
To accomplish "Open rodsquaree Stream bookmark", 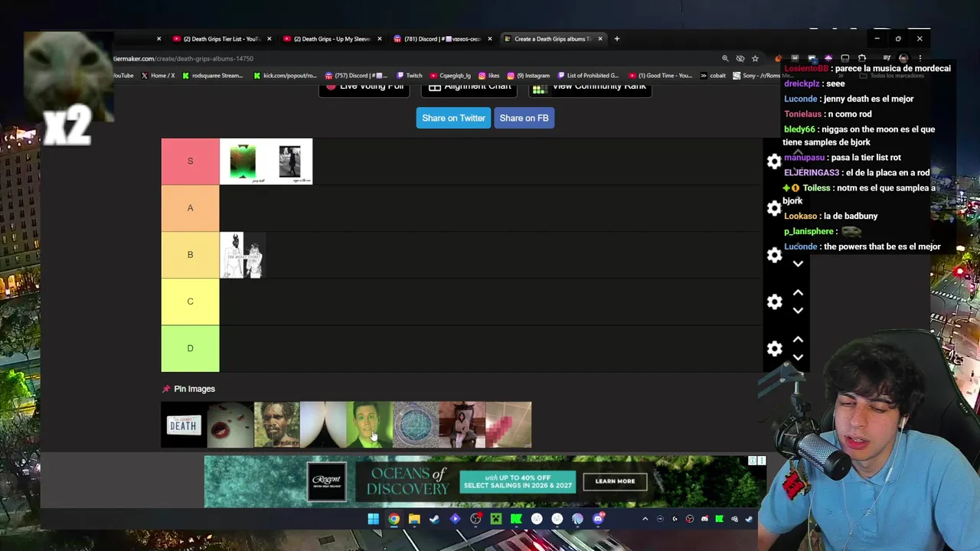I will 212,75.
